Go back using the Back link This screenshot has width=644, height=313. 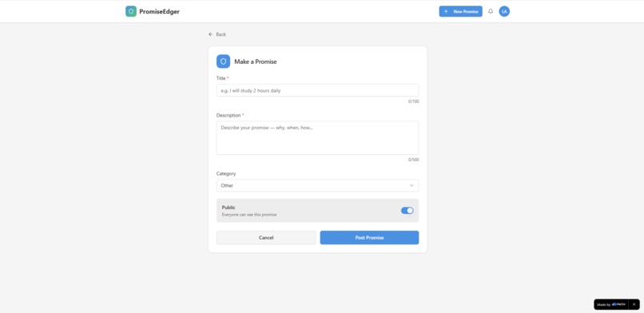coord(217,34)
